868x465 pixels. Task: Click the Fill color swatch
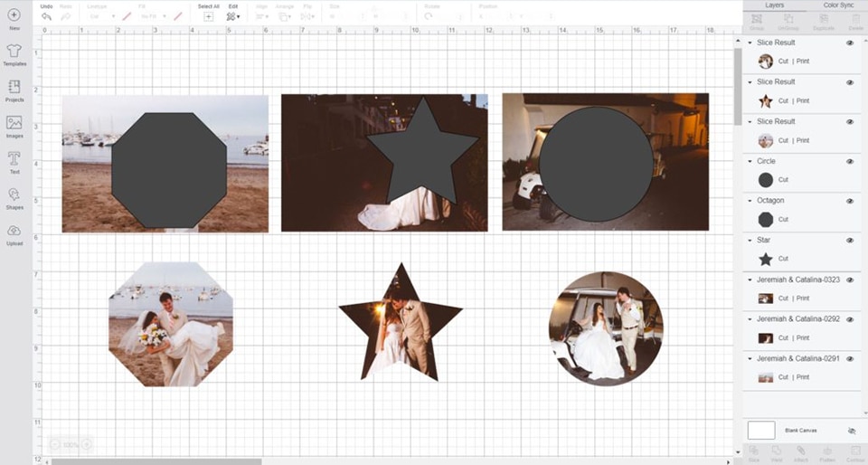(x=178, y=16)
